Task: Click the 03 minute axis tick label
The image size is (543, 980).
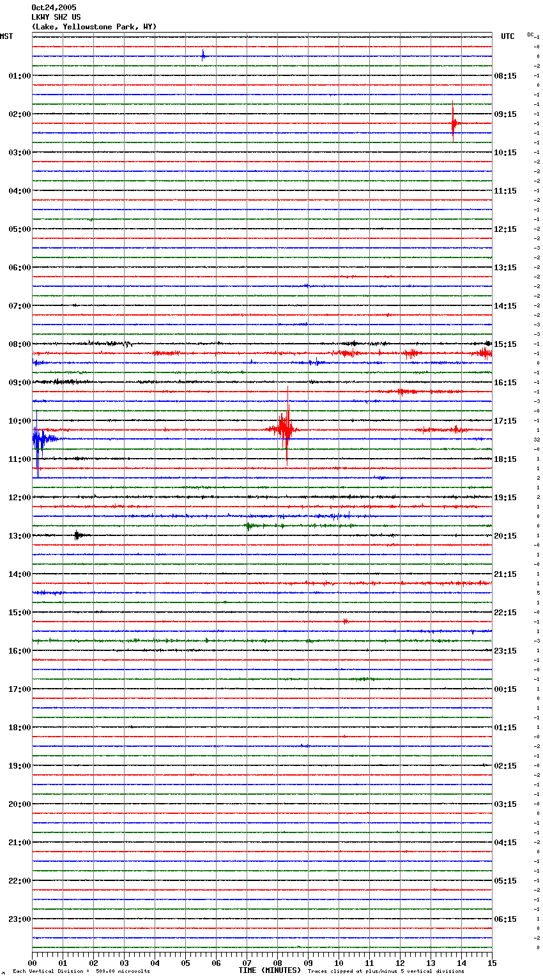Action: (x=124, y=963)
